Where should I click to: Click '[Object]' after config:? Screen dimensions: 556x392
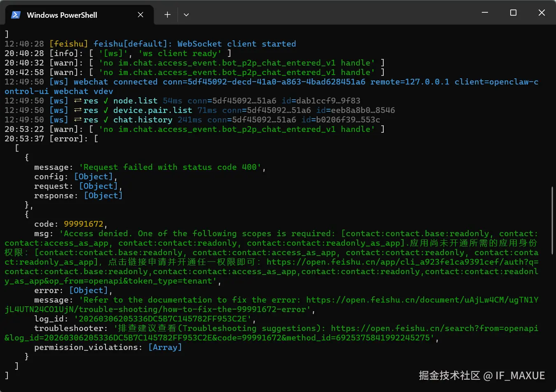click(x=94, y=177)
